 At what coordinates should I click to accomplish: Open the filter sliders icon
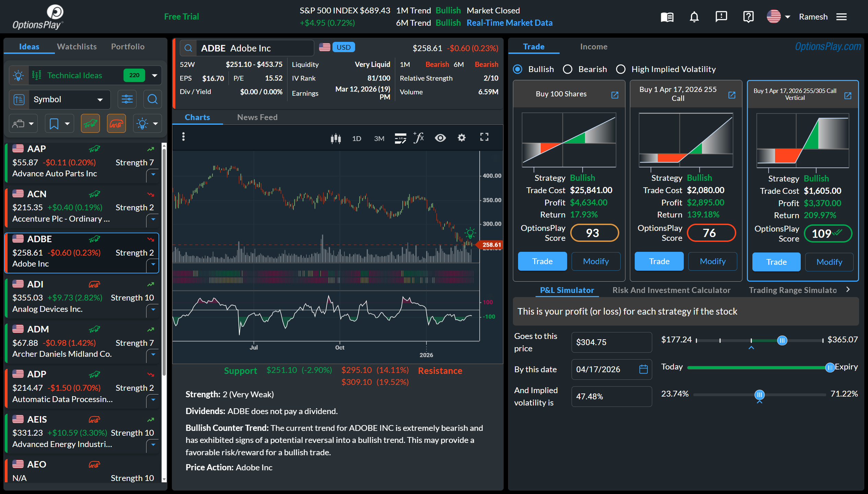point(127,99)
